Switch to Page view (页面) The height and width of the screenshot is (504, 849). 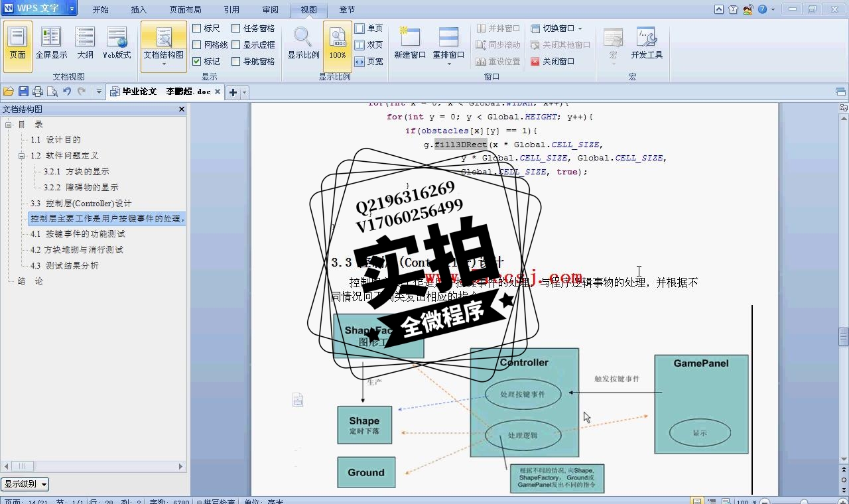click(18, 45)
